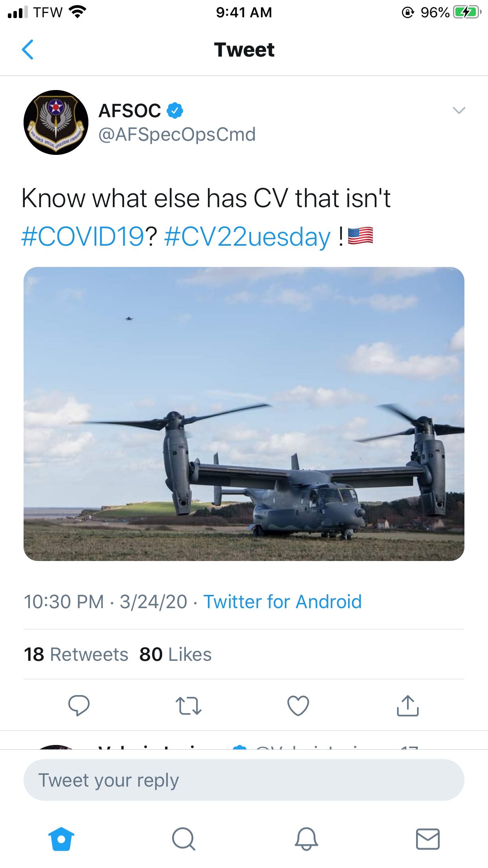Open the Notifications bell tab

(306, 839)
